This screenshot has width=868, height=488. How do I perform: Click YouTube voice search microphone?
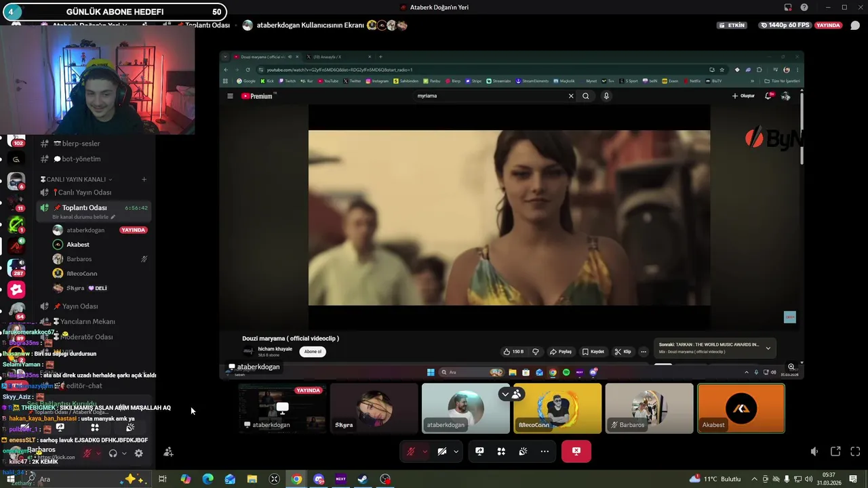pyautogui.click(x=606, y=96)
